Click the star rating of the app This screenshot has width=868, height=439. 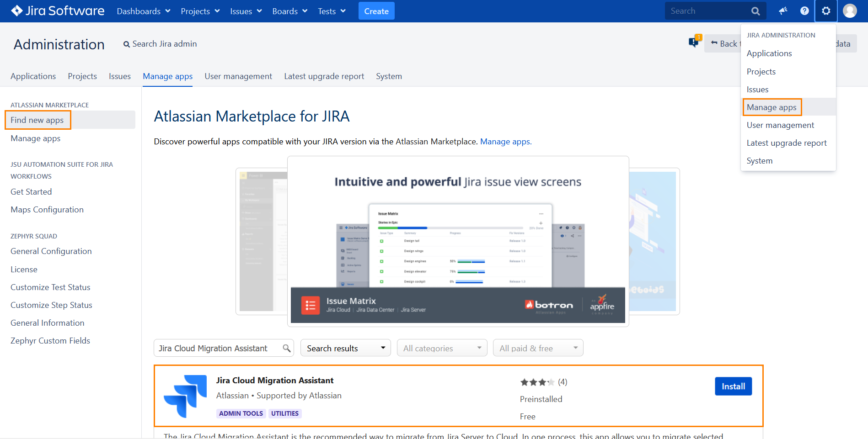537,382
